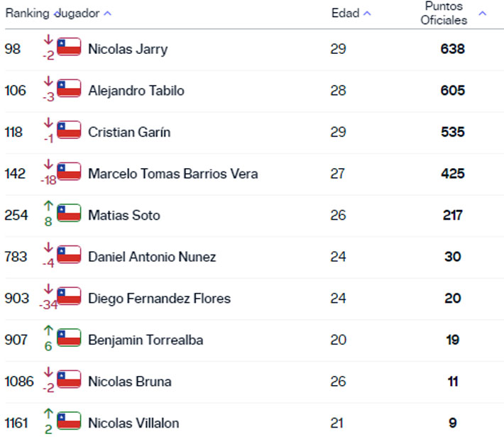Click the Puntos Oficiales column header
Image resolution: width=504 pixels, height=444 pixels.
click(x=444, y=13)
